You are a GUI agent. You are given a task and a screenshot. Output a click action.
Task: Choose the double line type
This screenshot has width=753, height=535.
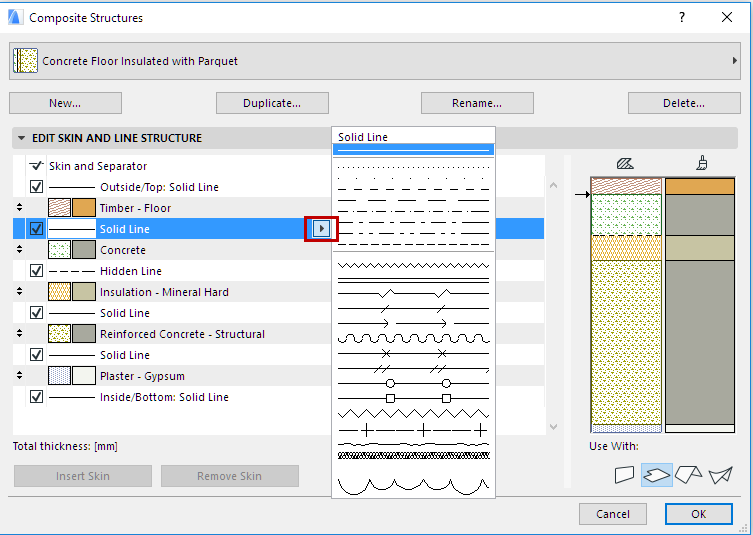pyautogui.click(x=413, y=280)
